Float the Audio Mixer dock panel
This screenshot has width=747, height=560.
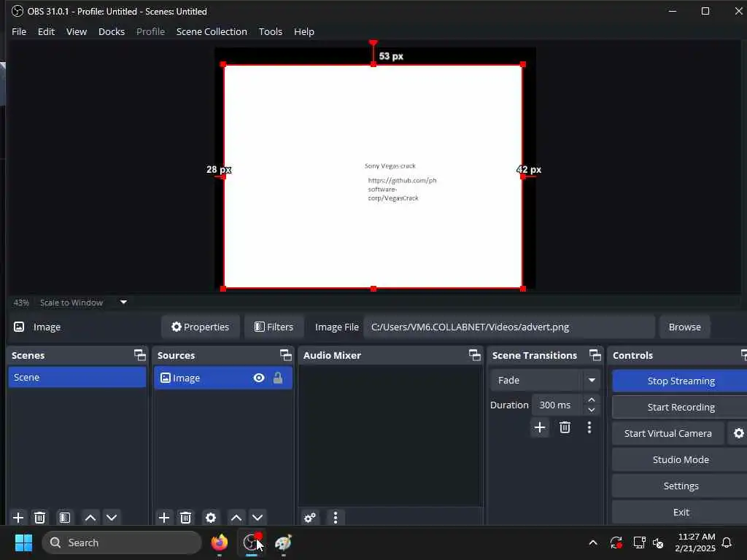pyautogui.click(x=474, y=355)
